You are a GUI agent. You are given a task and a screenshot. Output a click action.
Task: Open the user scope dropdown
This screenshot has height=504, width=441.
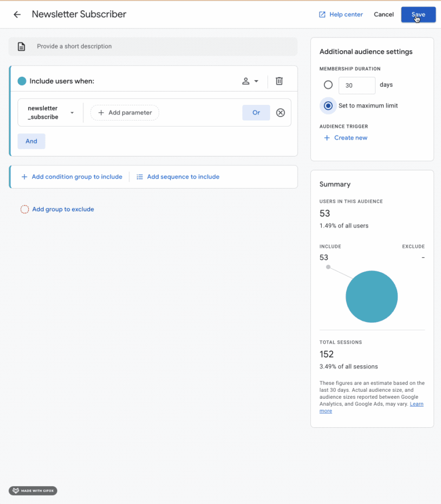click(x=250, y=81)
